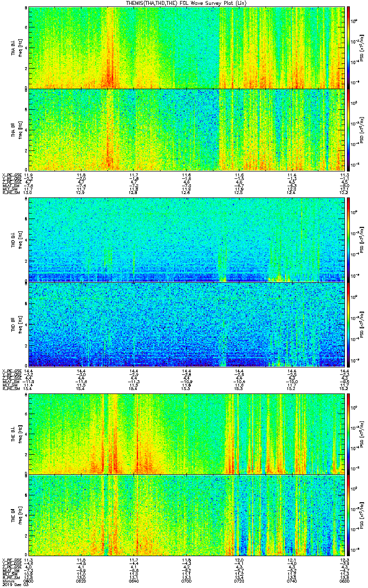This screenshot has width=368, height=588.
Task: Click the 'THD B∥ freq [Hz]' axis label
Action: tap(16, 324)
